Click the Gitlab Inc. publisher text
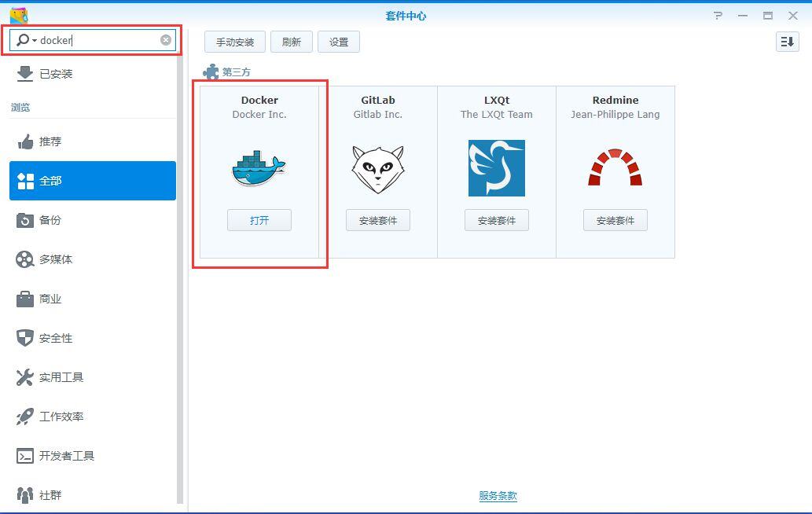Viewport: 812px width, 514px height. click(378, 115)
